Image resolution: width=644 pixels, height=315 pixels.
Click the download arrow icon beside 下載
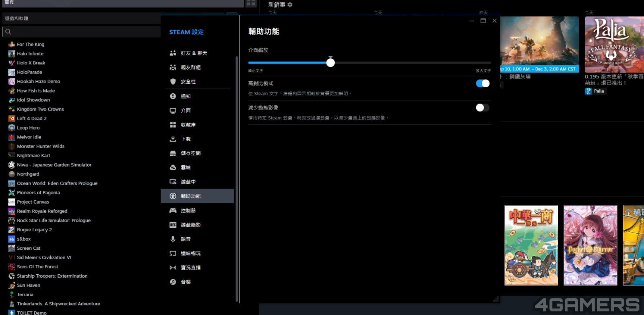click(173, 139)
